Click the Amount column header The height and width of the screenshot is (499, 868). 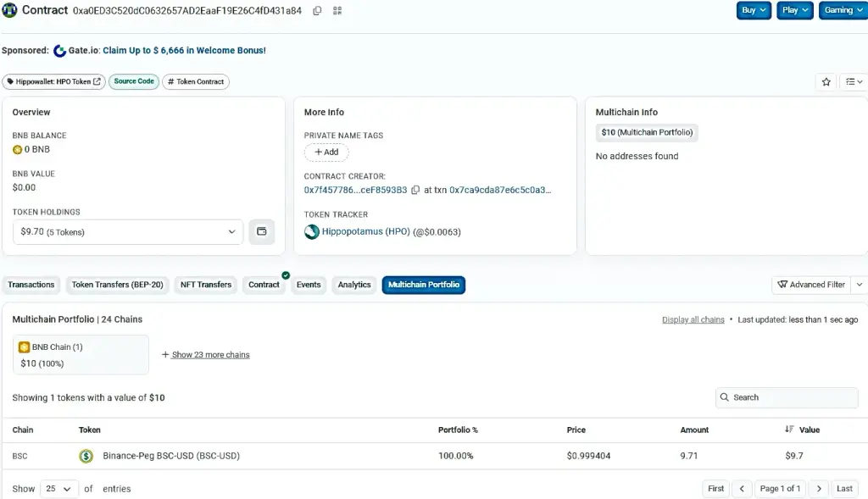tap(694, 430)
